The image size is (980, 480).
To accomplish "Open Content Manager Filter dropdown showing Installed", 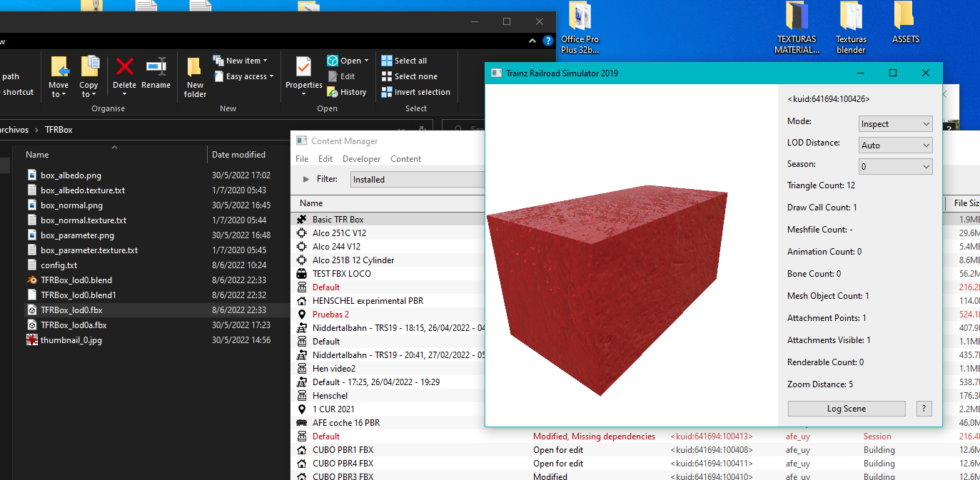I will click(418, 180).
